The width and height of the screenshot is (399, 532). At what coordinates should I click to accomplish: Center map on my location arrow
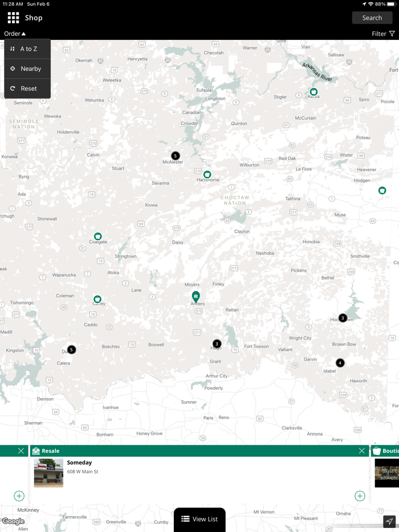(389, 521)
